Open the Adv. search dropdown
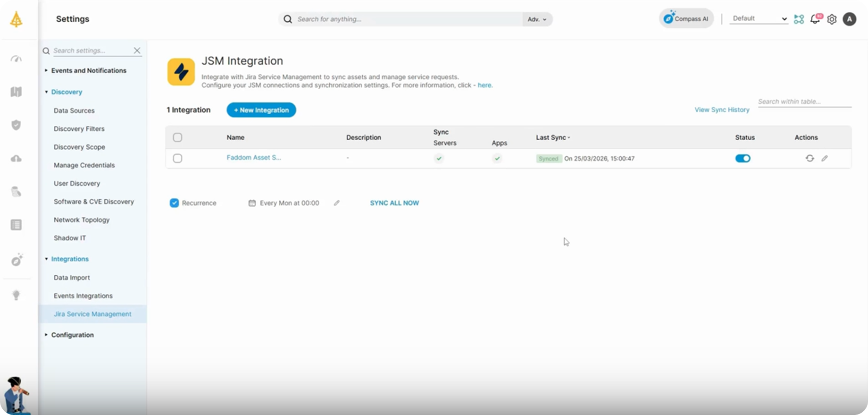 (x=537, y=19)
